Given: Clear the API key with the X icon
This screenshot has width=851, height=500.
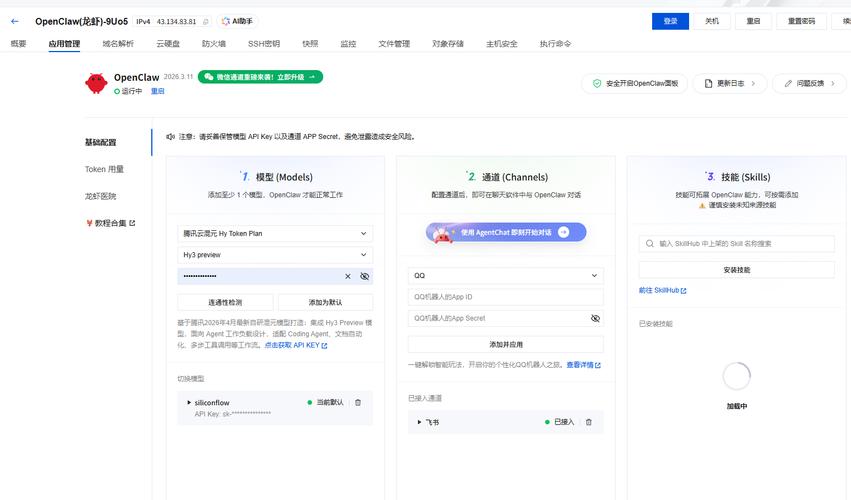Looking at the screenshot, I should tap(348, 276).
